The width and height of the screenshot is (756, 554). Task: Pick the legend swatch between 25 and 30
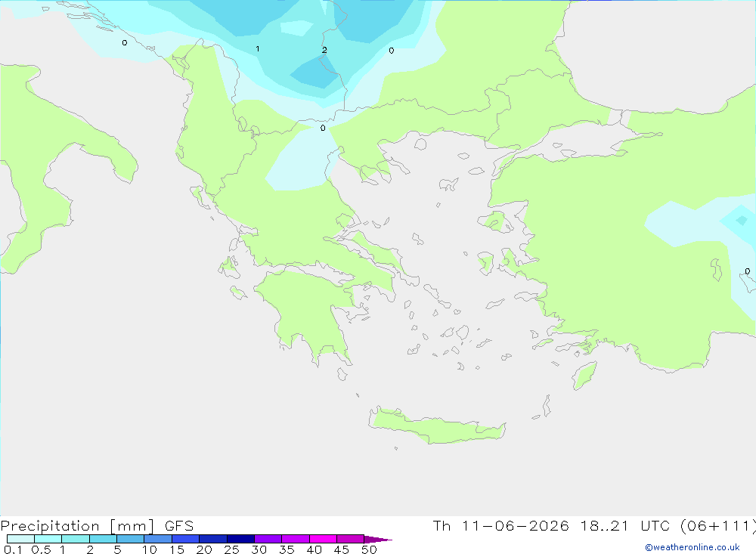click(x=240, y=539)
